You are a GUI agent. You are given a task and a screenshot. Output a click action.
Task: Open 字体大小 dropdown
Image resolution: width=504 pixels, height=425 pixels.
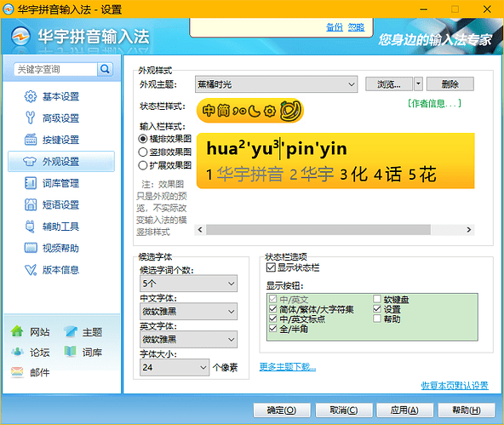coord(175,367)
